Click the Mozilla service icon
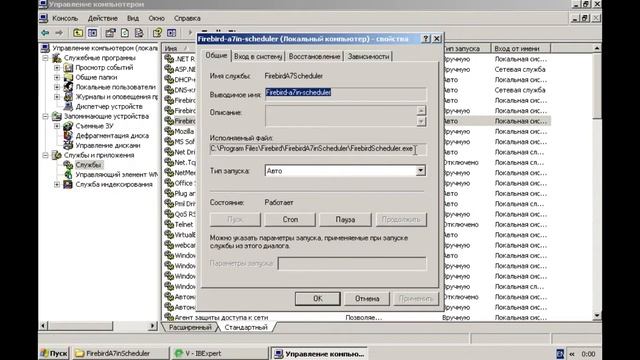 click(169, 131)
